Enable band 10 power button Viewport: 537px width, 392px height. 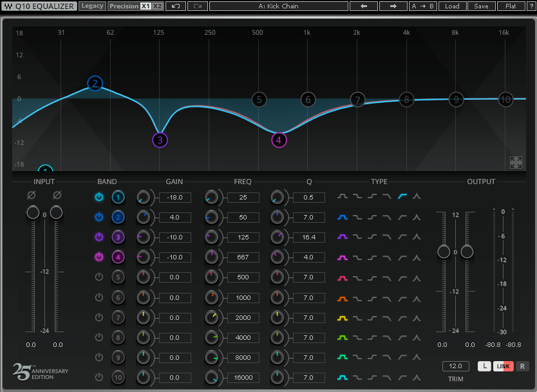click(x=99, y=377)
